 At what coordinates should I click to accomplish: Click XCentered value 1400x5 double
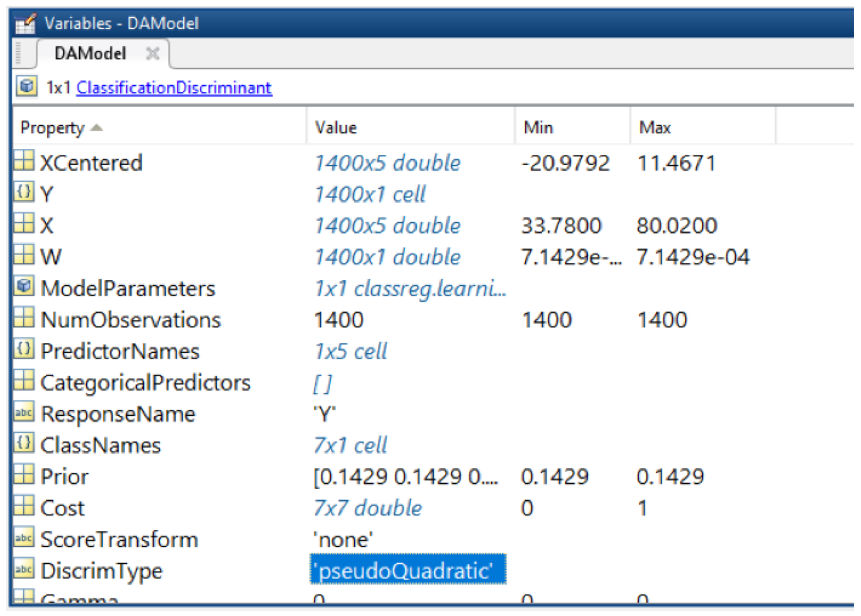387,162
